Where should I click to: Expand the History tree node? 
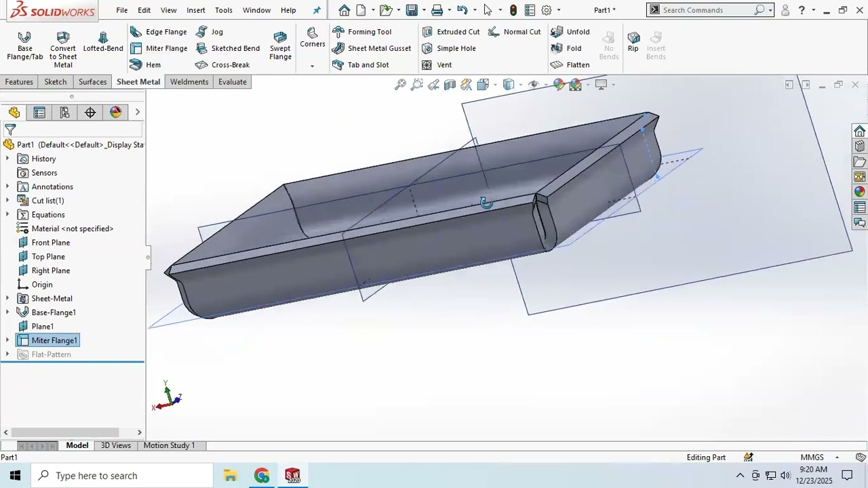7,159
